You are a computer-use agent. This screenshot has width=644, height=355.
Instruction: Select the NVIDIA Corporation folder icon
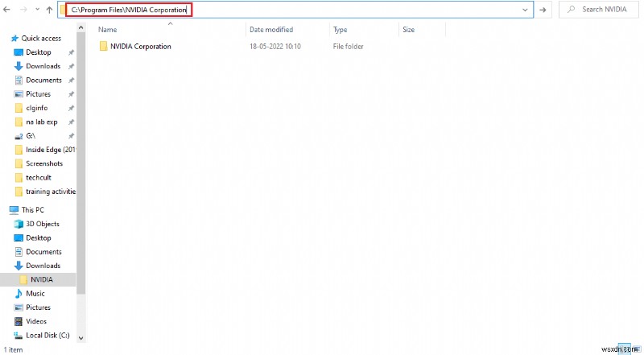(x=104, y=46)
